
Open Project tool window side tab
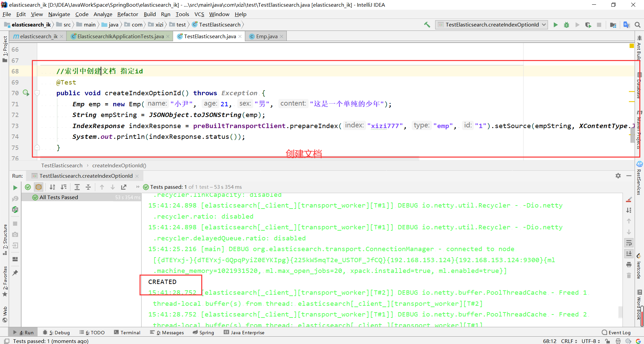5,49
